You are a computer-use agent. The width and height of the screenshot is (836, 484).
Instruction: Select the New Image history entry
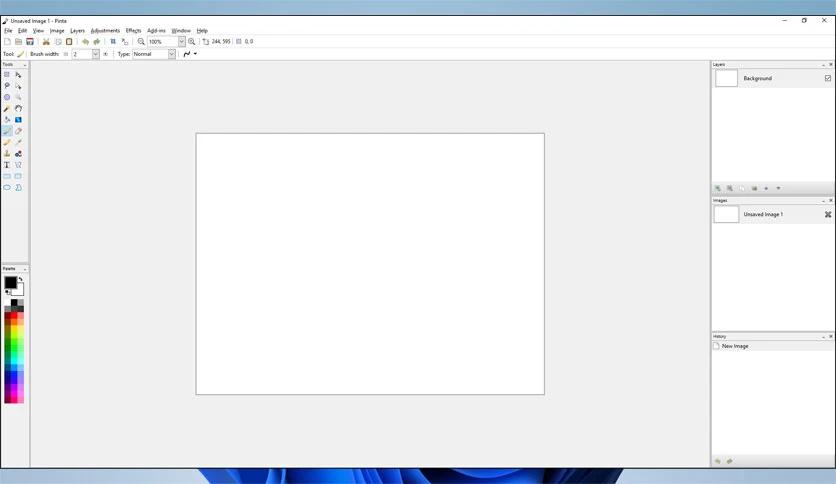tap(773, 346)
